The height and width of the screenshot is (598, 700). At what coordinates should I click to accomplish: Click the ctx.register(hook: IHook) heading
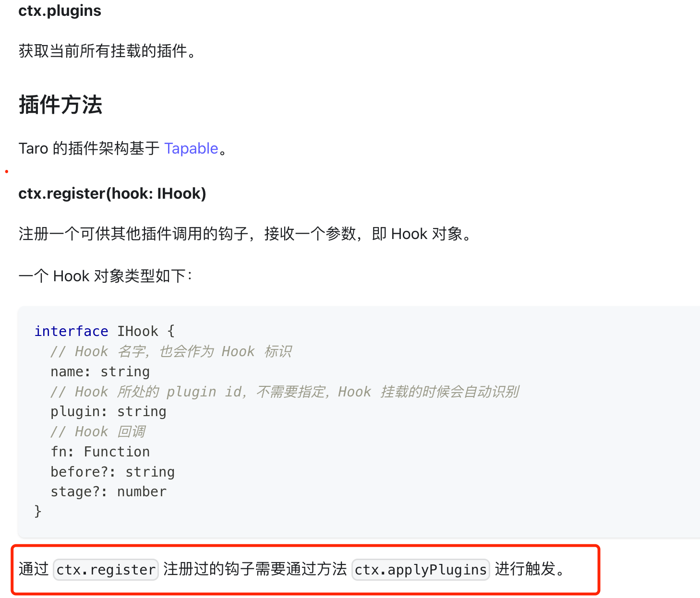point(112,193)
